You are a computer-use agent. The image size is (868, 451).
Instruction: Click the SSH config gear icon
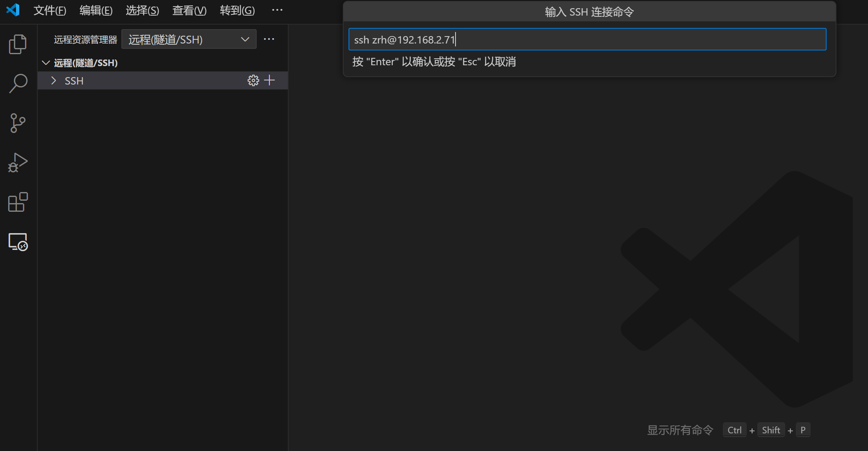tap(253, 80)
